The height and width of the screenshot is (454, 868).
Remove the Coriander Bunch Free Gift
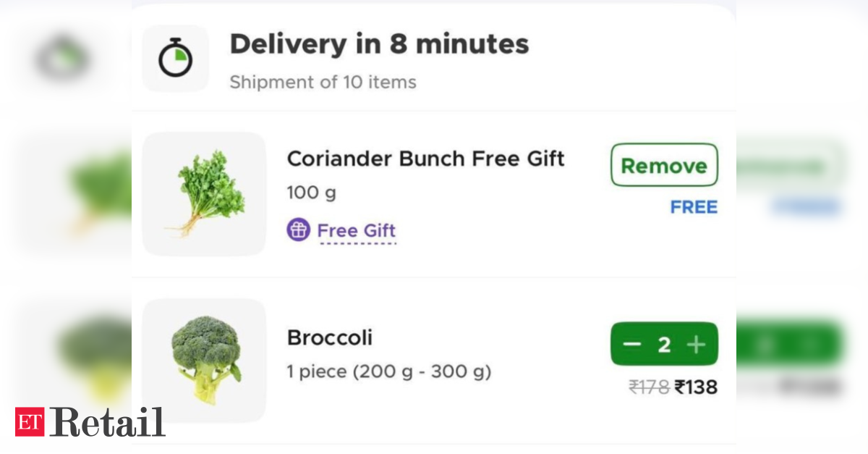point(664,165)
